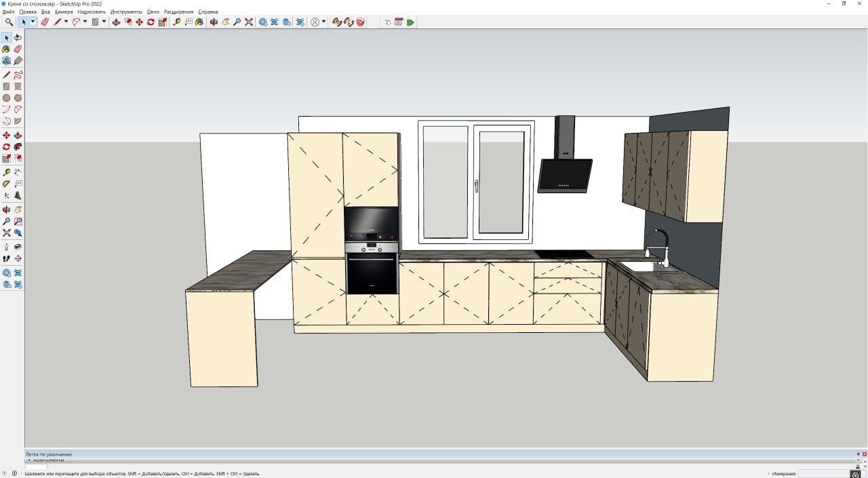Click the green arrow icon ending the top toolbar
Image resolution: width=868 pixels, height=478 pixels.
410,22
